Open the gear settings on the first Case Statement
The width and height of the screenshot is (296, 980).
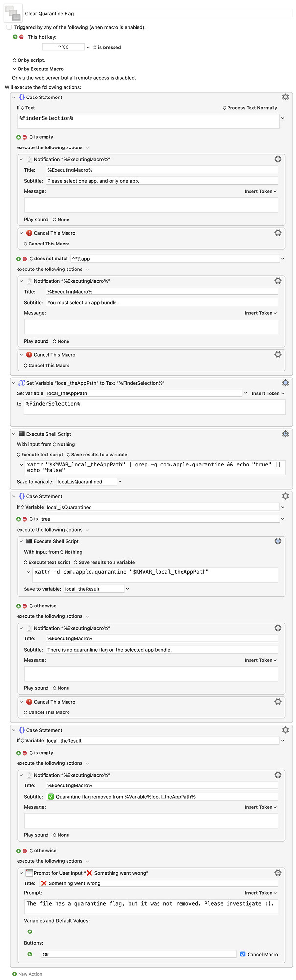pos(286,97)
